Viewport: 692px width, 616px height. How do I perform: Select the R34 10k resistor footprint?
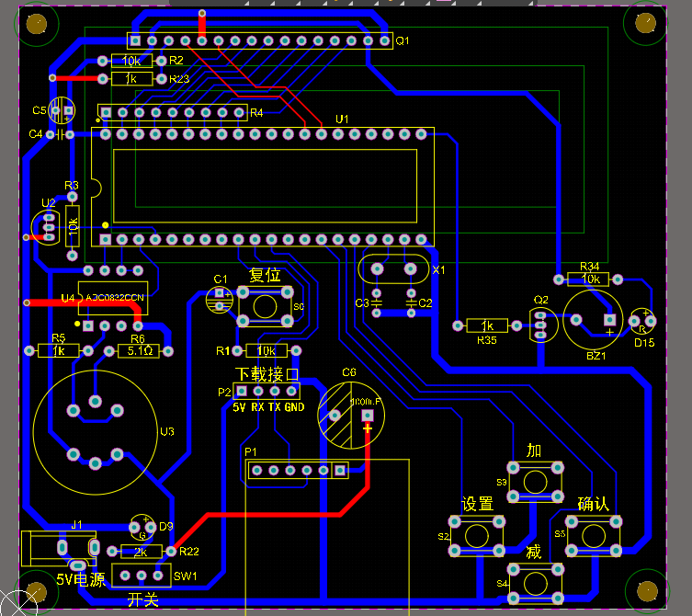[x=588, y=279]
